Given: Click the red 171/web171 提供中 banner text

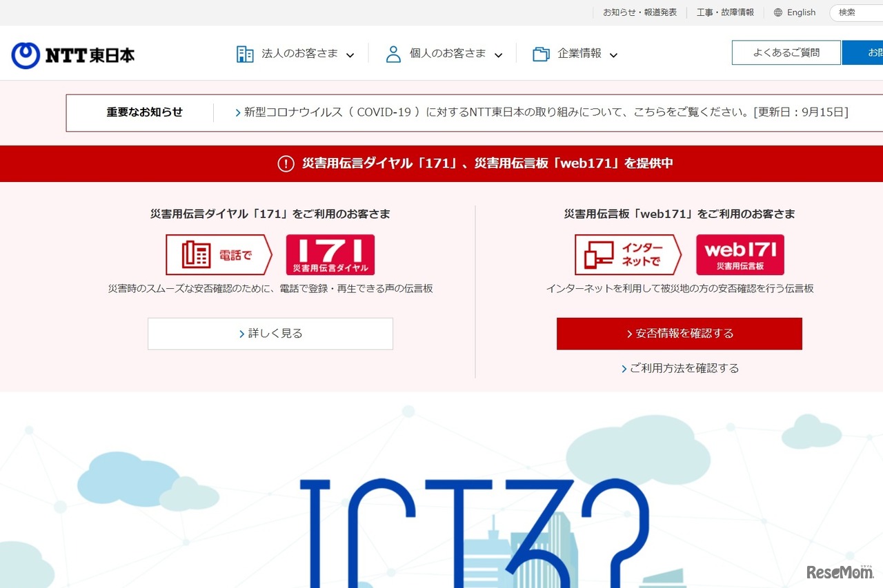Looking at the screenshot, I should tap(488, 163).
